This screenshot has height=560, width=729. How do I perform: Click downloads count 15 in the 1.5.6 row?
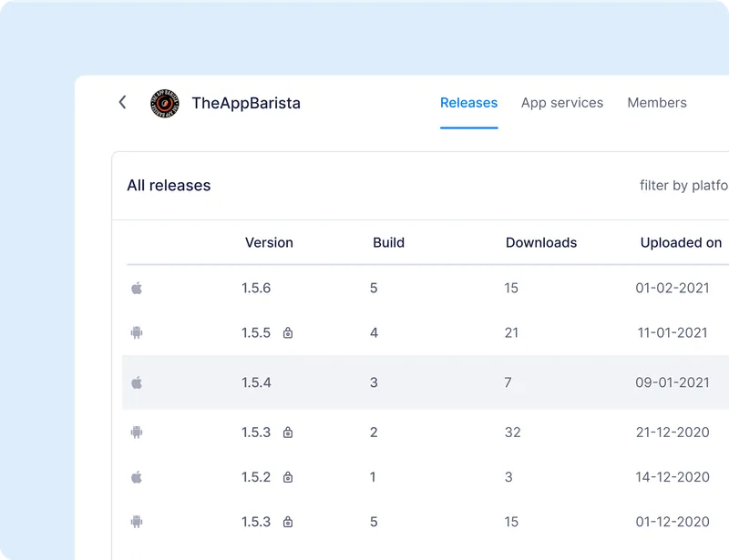[511, 288]
